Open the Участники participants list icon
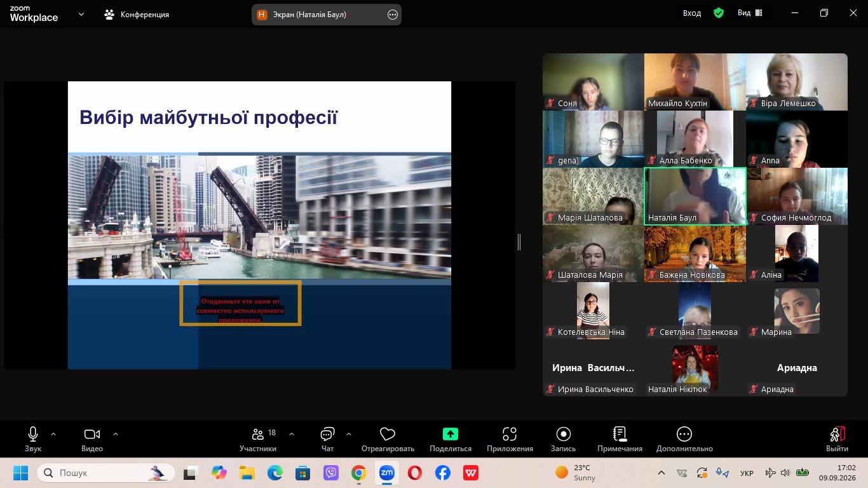Viewport: 868px width, 488px height. pos(258,434)
